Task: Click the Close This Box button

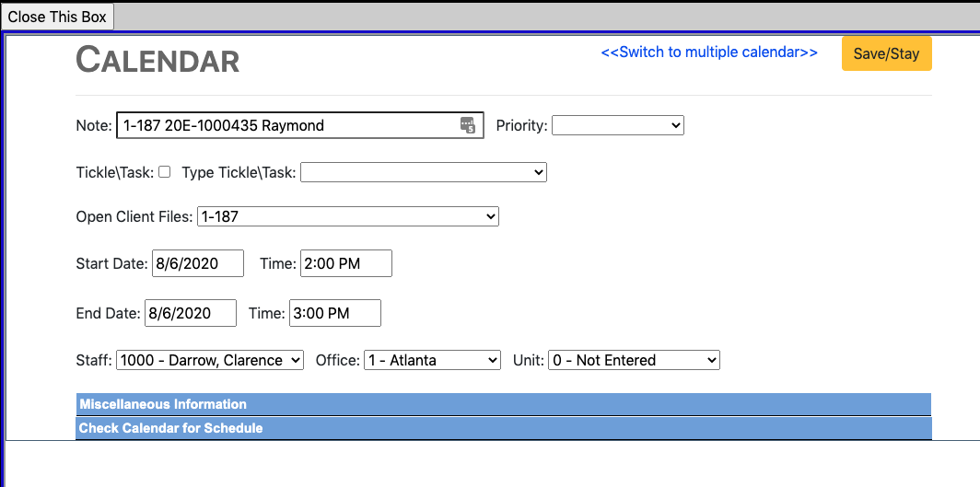Action: (57, 17)
